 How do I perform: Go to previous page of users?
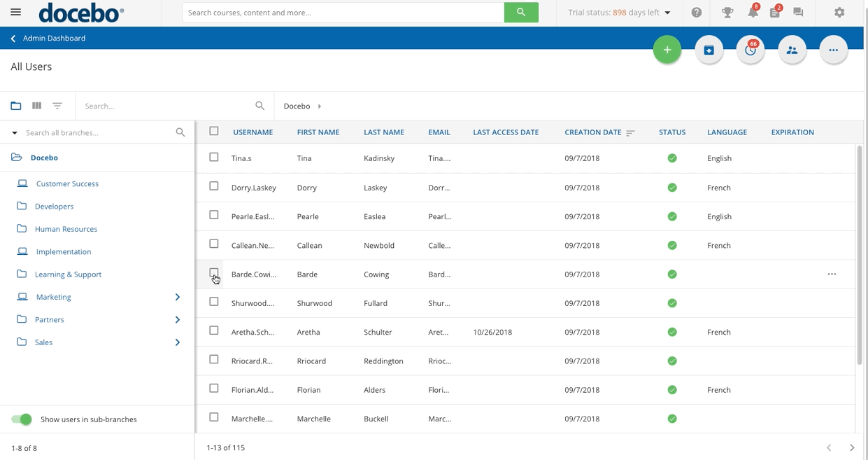(x=829, y=447)
